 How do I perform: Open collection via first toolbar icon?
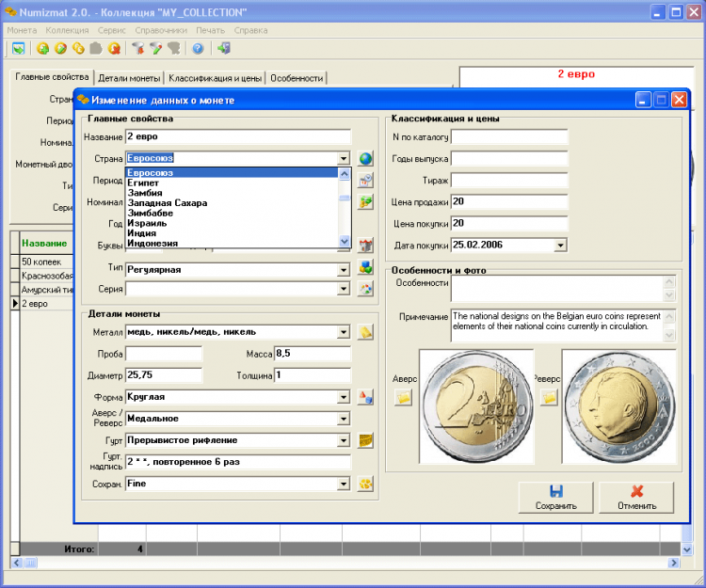[x=19, y=48]
